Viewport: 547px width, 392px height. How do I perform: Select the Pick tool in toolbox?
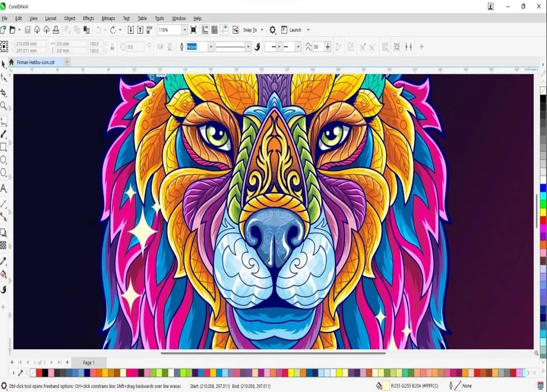pyautogui.click(x=4, y=64)
